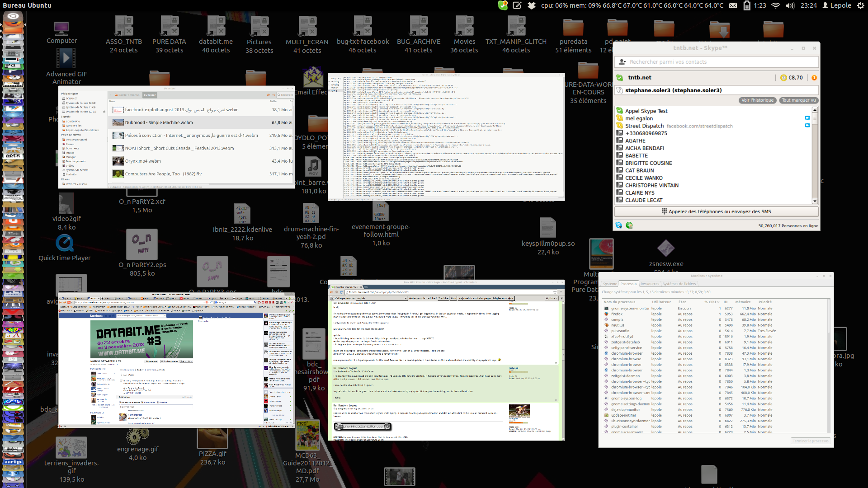Click the Voir l'historique button
This screenshot has width=868, height=488.
click(757, 100)
